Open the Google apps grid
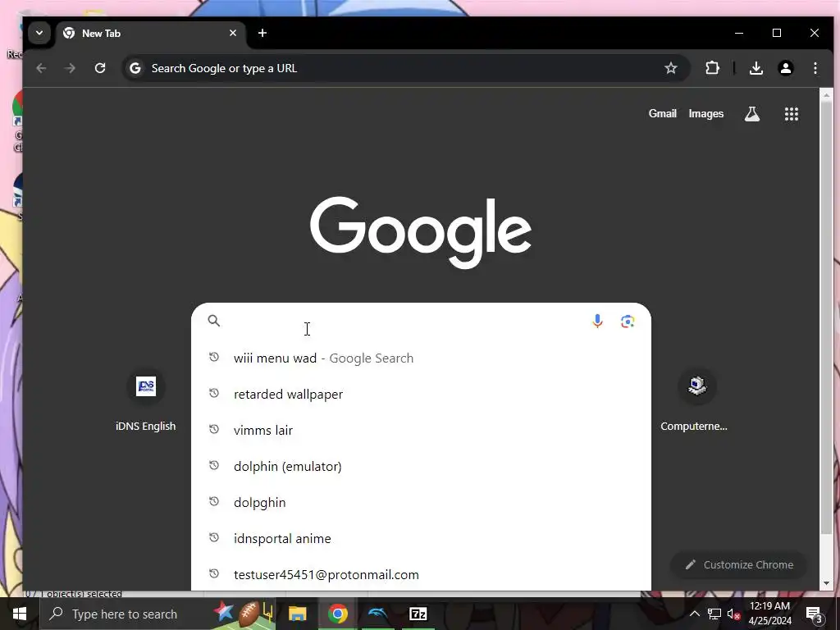The width and height of the screenshot is (840, 630). coord(792,113)
